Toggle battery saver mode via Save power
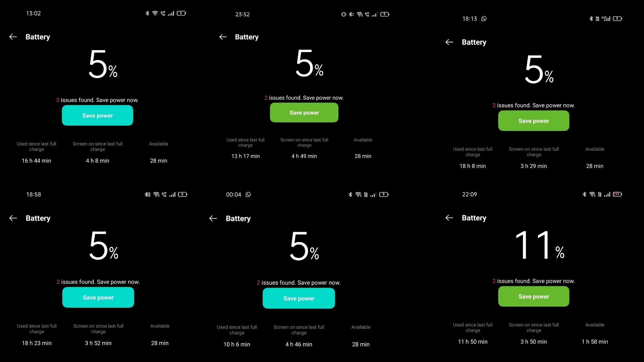 (97, 115)
